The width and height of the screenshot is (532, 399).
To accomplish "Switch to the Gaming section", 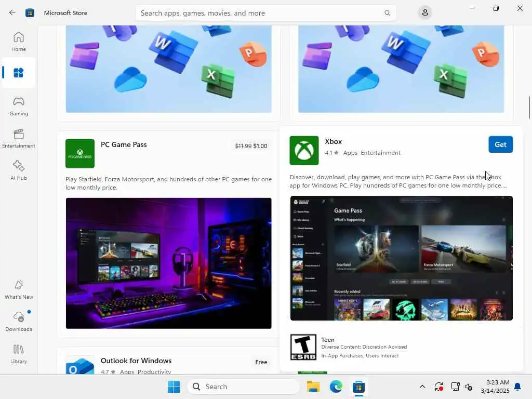I will pos(19,106).
